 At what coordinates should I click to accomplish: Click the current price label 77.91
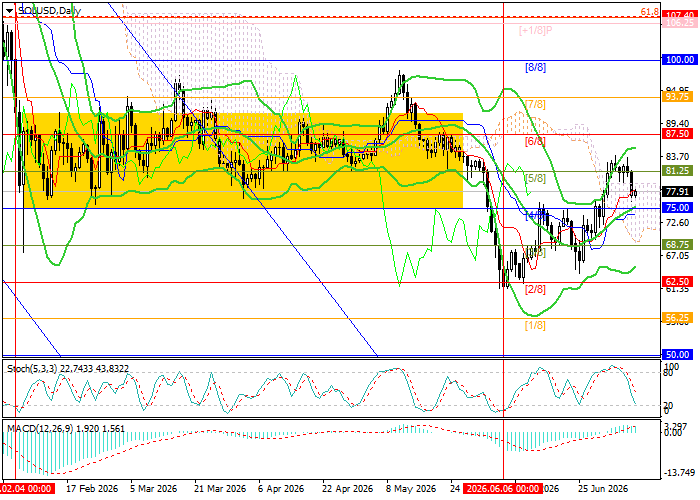tap(677, 192)
